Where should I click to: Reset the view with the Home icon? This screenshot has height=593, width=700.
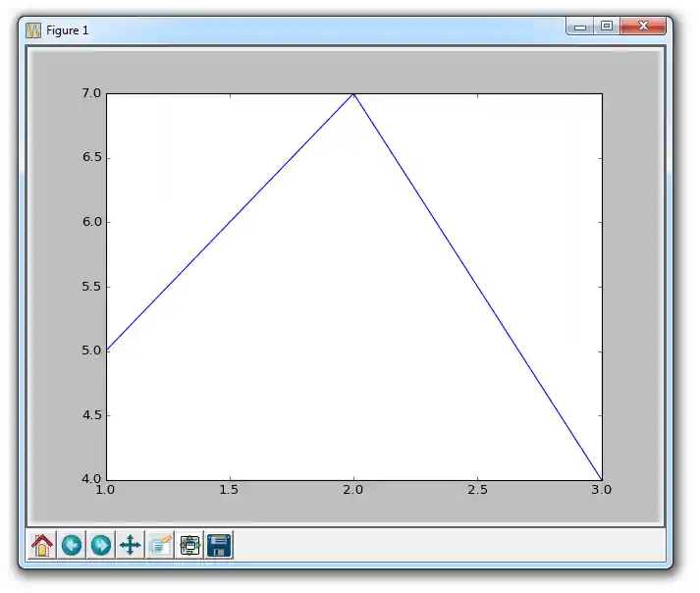pyautogui.click(x=42, y=545)
